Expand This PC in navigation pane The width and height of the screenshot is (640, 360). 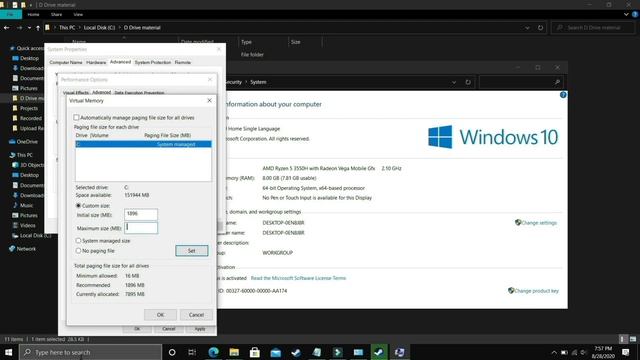pyautogui.click(x=24, y=155)
